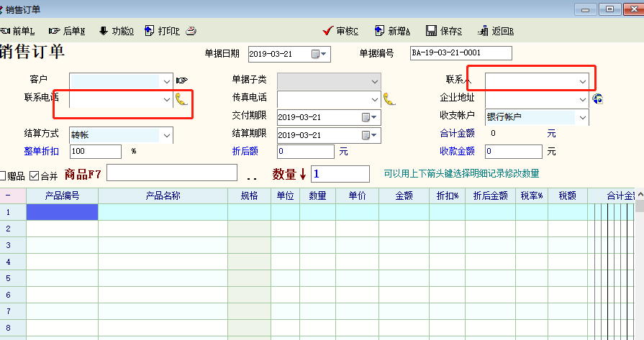644x340 pixels.
Task: Click the pointing hand icon beside 客户
Action: [181, 81]
